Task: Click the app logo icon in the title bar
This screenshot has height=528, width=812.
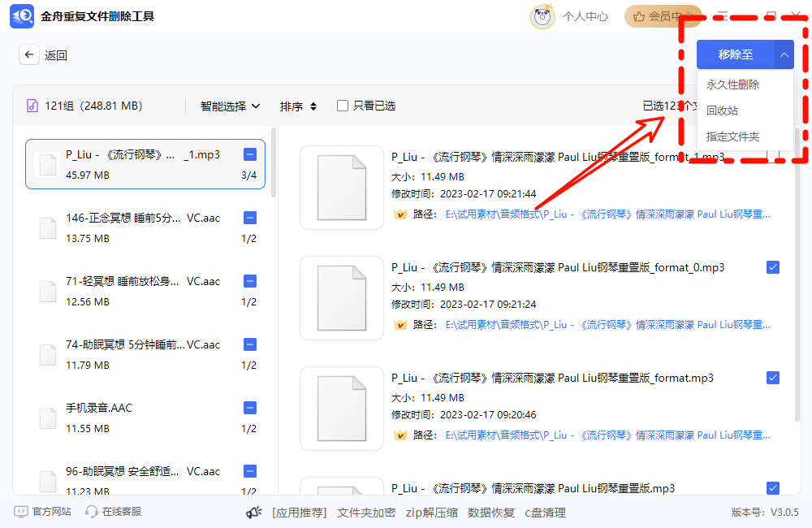Action: [22, 16]
